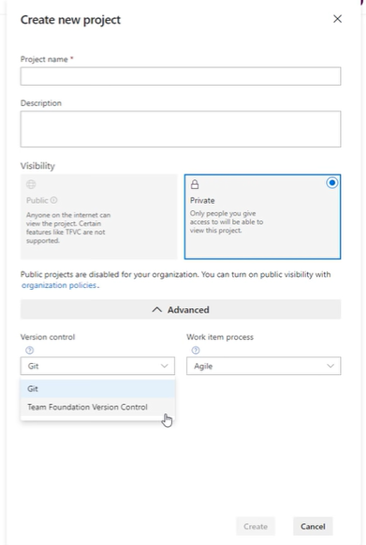Choose Git from the dropdown list

point(97,389)
